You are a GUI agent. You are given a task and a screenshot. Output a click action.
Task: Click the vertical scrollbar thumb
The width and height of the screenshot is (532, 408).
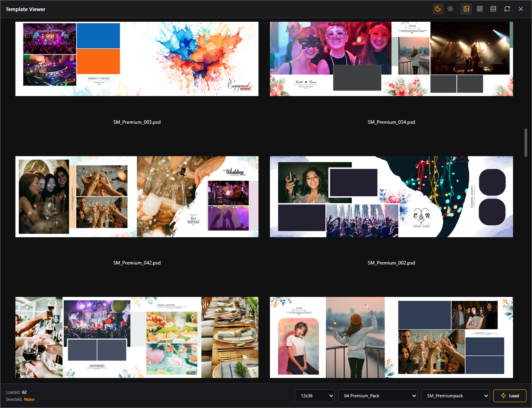526,142
